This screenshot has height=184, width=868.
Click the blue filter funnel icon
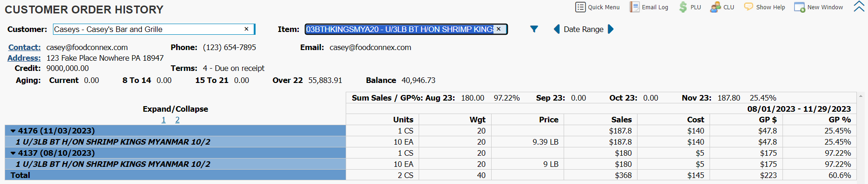[534, 29]
